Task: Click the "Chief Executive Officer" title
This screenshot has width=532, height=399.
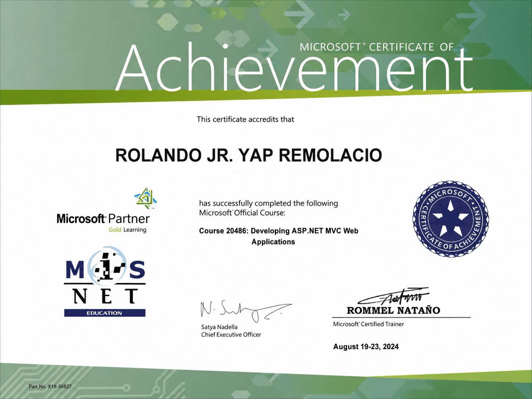Action: coord(231,335)
